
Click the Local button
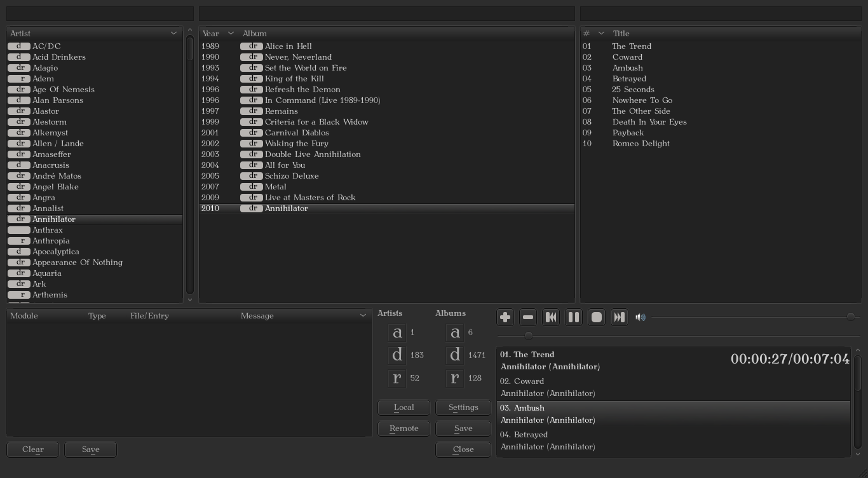(x=403, y=407)
